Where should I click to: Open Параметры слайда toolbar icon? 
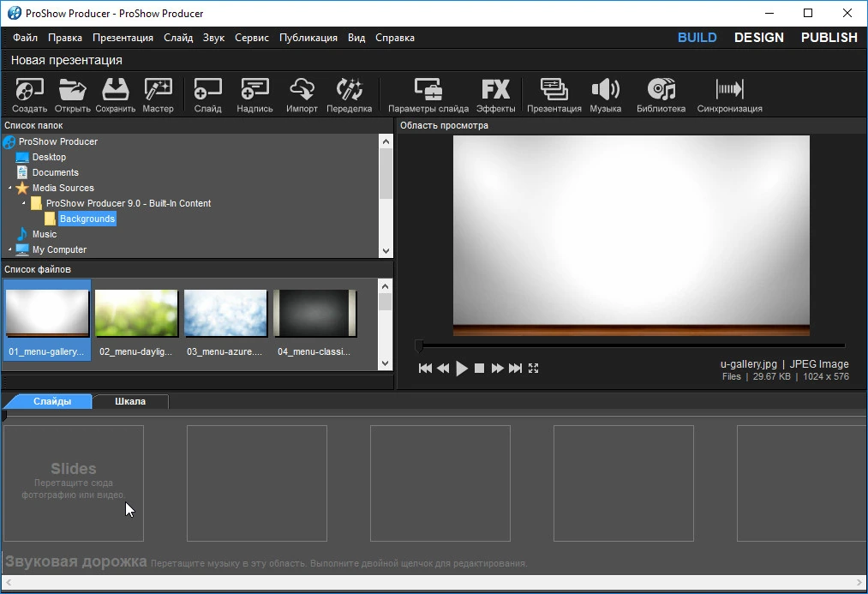[x=428, y=95]
